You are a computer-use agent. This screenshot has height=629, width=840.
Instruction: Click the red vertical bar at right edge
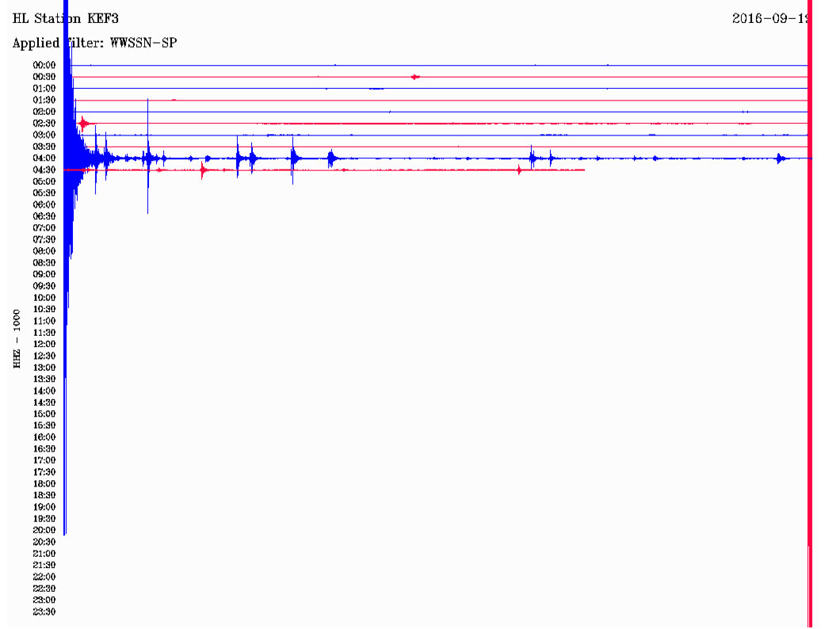coord(810,317)
